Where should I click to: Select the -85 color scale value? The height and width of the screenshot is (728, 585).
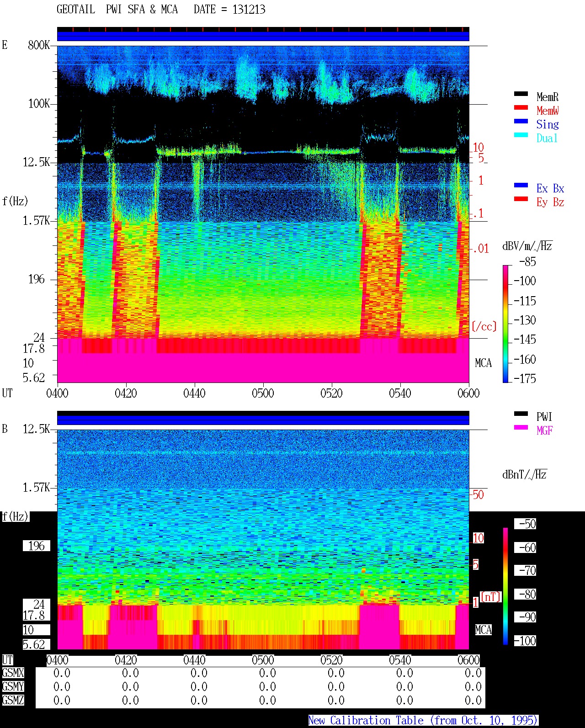pyautogui.click(x=527, y=262)
